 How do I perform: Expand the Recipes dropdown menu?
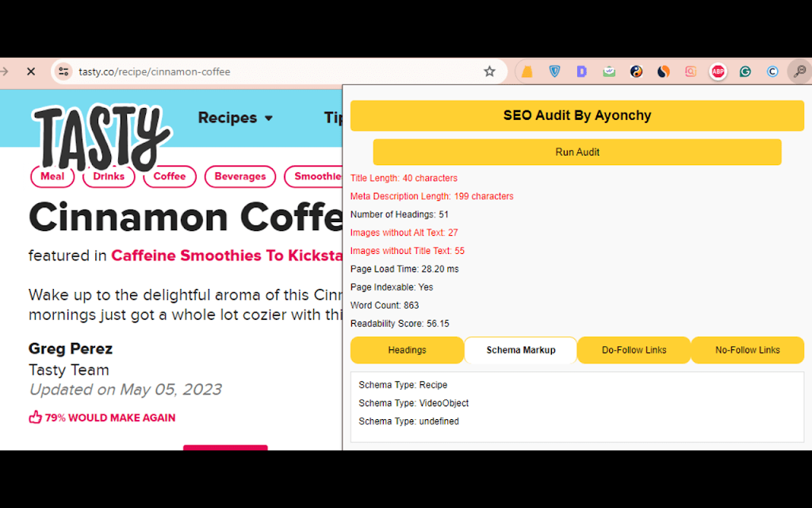(235, 117)
